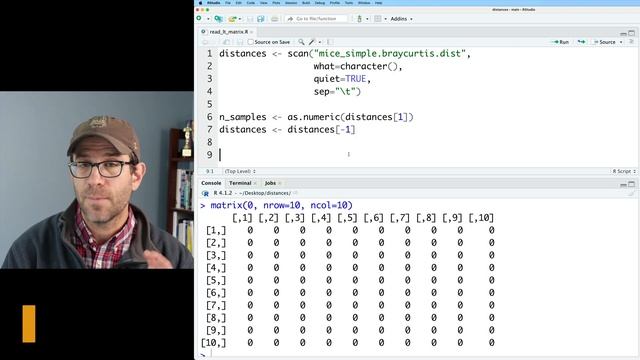Open the R Script file type dropdown

click(624, 171)
